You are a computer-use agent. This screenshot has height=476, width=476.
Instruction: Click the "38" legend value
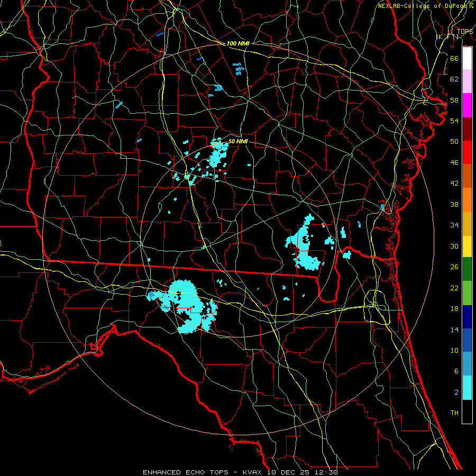click(454, 205)
